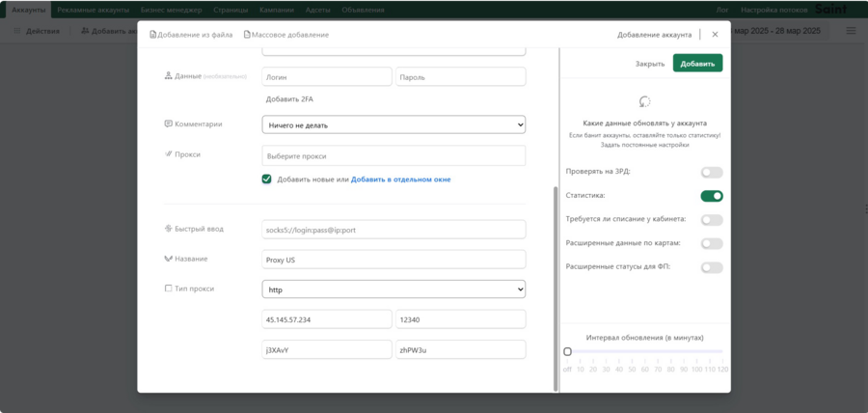Disable the Статистика switch
The height and width of the screenshot is (413, 868).
(x=712, y=196)
